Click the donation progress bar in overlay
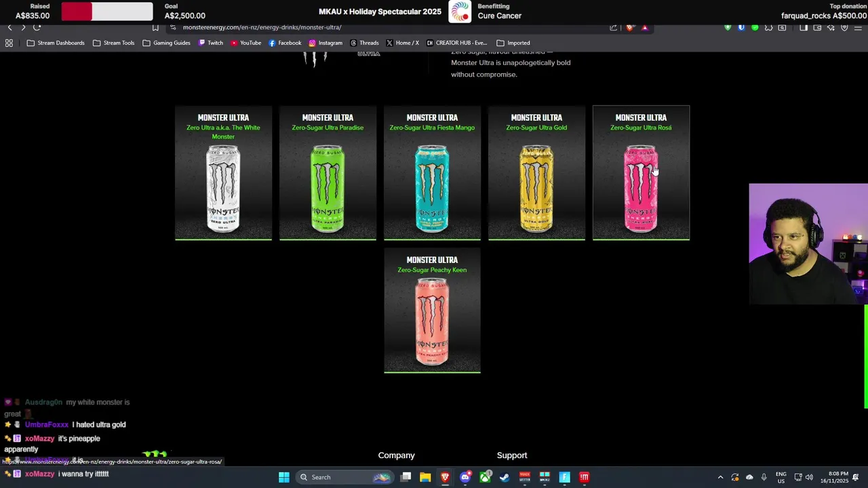The image size is (868, 488). pos(107,11)
